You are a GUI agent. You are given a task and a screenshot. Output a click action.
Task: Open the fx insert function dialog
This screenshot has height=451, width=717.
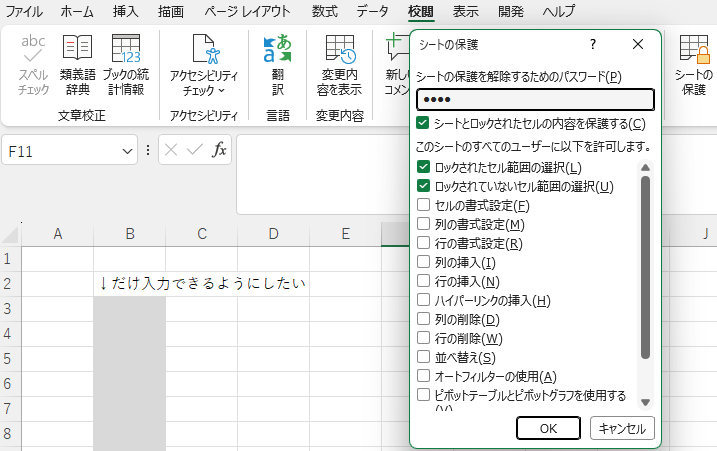(219, 150)
